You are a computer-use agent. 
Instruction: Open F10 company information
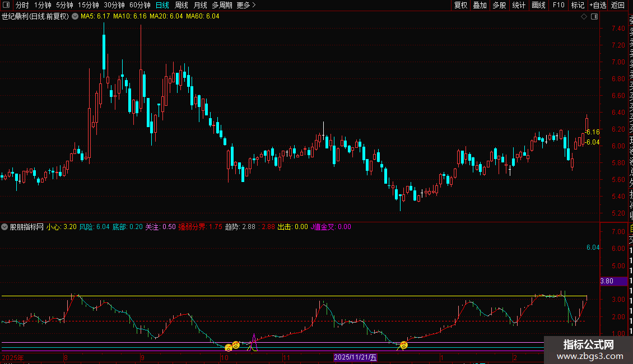(x=558, y=5)
